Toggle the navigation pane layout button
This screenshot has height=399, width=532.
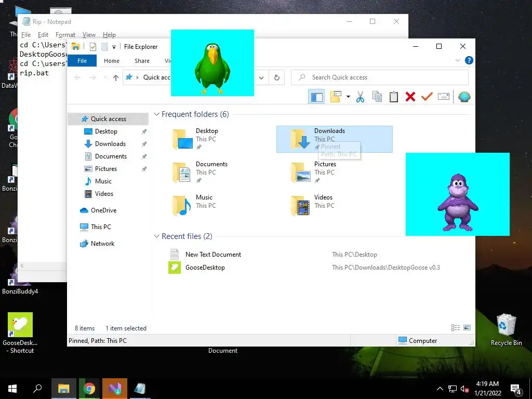click(316, 97)
